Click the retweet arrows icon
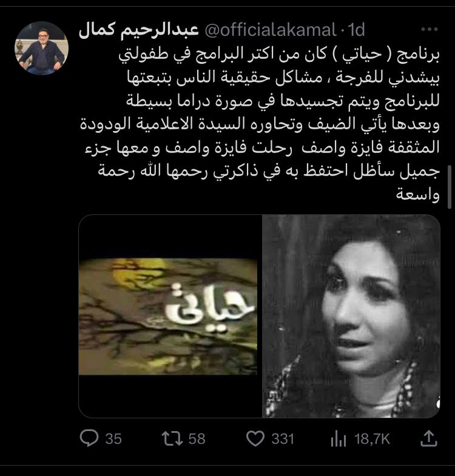The height and width of the screenshot is (476, 455). (172, 438)
